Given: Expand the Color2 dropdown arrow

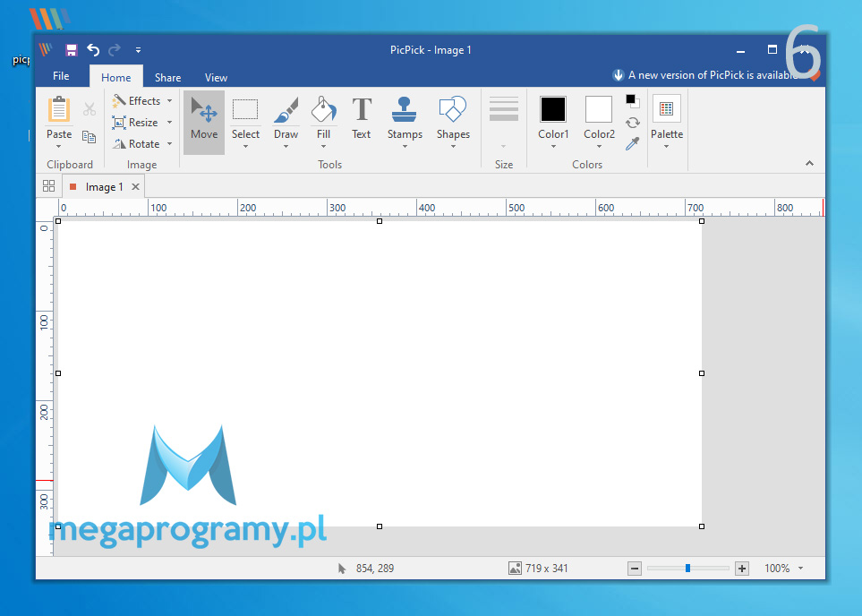Looking at the screenshot, I should (599, 146).
